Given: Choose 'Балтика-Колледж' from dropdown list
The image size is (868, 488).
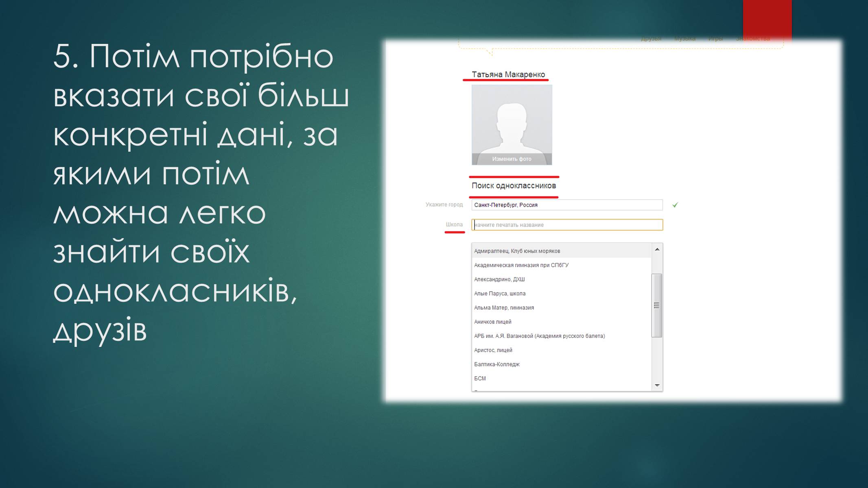Looking at the screenshot, I should pos(562,364).
